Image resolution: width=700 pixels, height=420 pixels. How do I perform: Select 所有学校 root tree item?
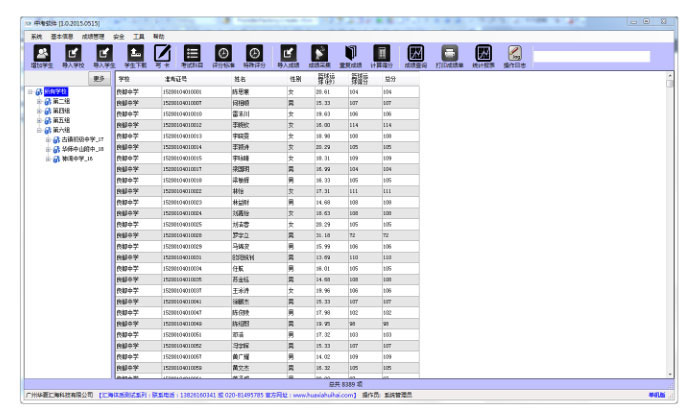pos(56,92)
